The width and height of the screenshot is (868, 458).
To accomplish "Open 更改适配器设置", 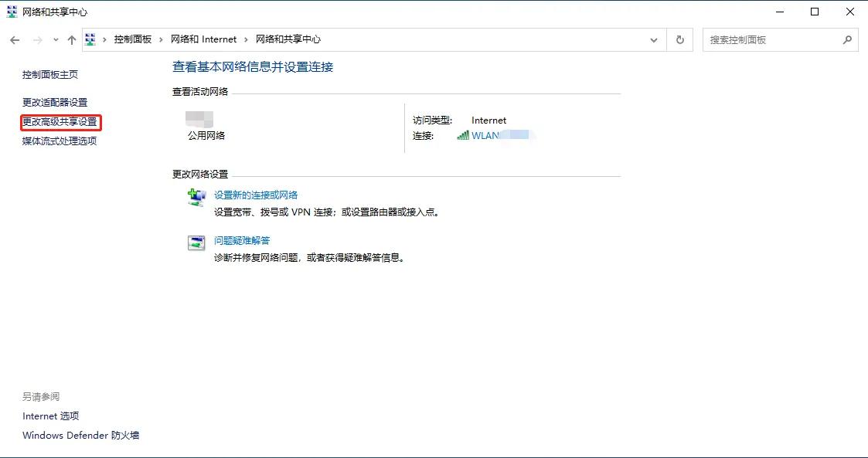I will [x=54, y=102].
